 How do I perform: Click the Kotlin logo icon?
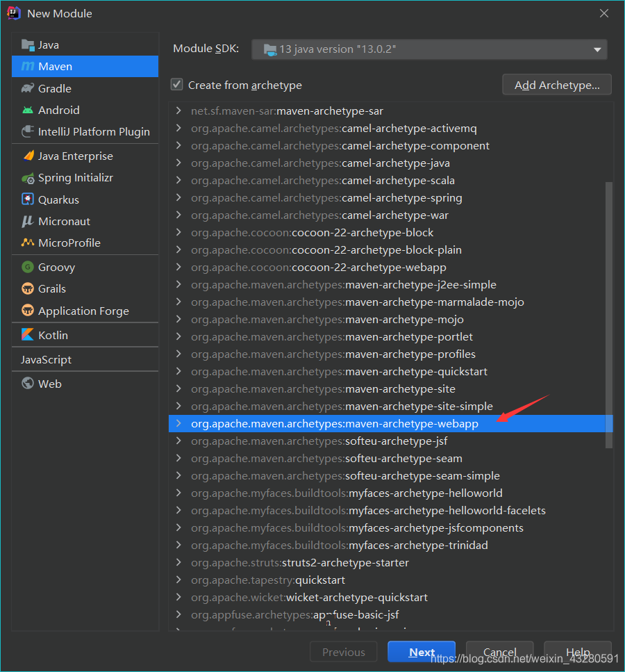coord(28,335)
